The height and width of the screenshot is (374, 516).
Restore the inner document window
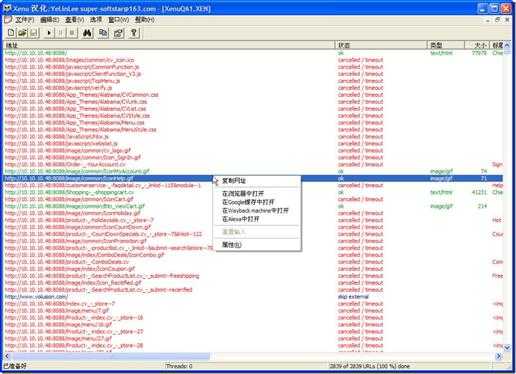coord(498,20)
